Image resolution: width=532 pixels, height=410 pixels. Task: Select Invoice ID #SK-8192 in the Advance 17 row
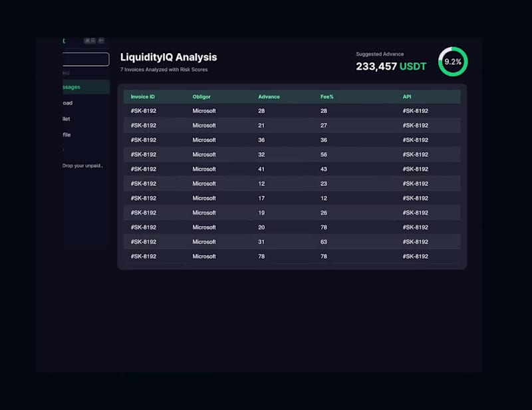tap(144, 199)
